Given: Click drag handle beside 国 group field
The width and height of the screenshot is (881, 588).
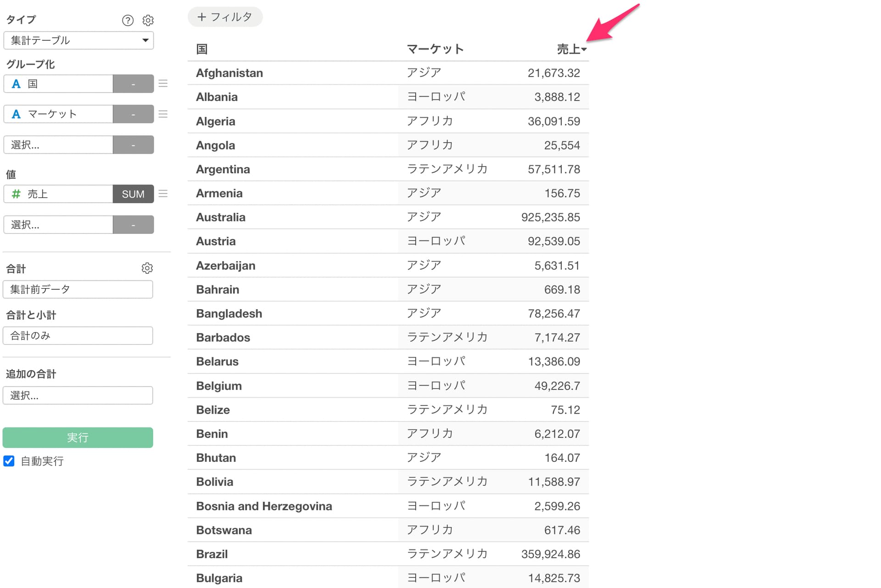Looking at the screenshot, I should point(163,83).
